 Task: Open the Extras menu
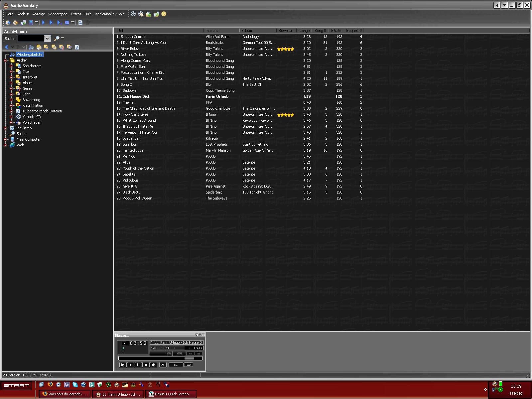click(76, 14)
